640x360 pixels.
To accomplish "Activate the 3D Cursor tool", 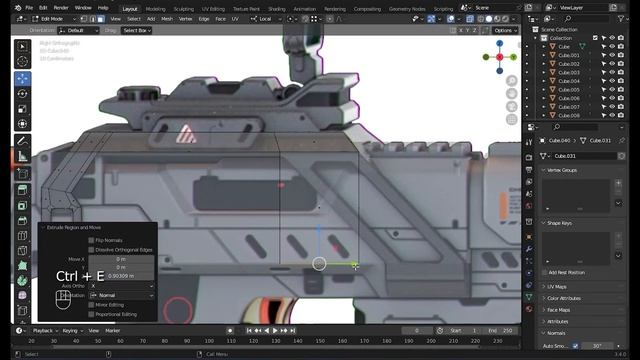I will coord(22,61).
